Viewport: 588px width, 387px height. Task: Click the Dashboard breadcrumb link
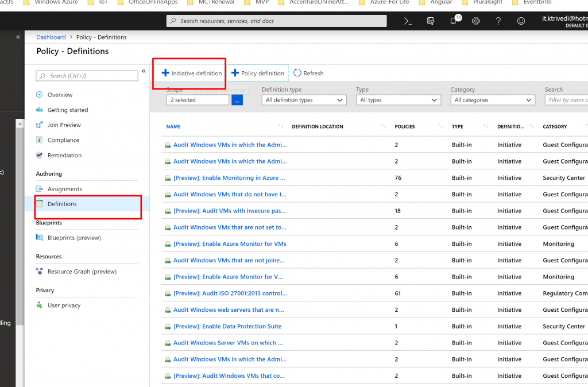tap(51, 37)
